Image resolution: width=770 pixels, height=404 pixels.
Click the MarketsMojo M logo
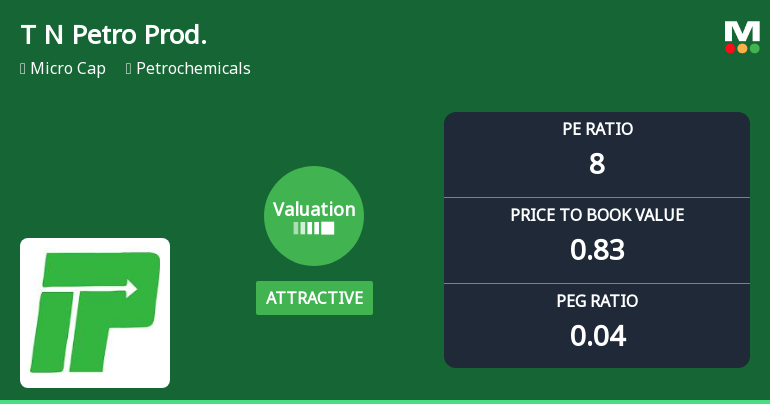[x=742, y=30]
